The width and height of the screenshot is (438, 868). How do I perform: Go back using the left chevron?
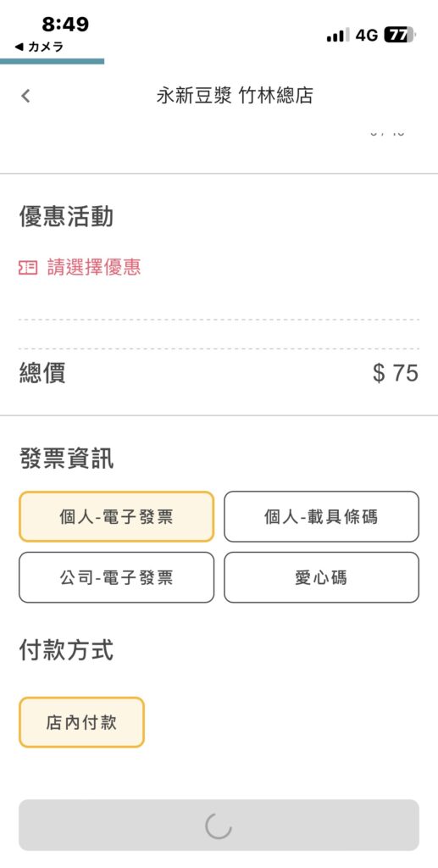pyautogui.click(x=25, y=97)
